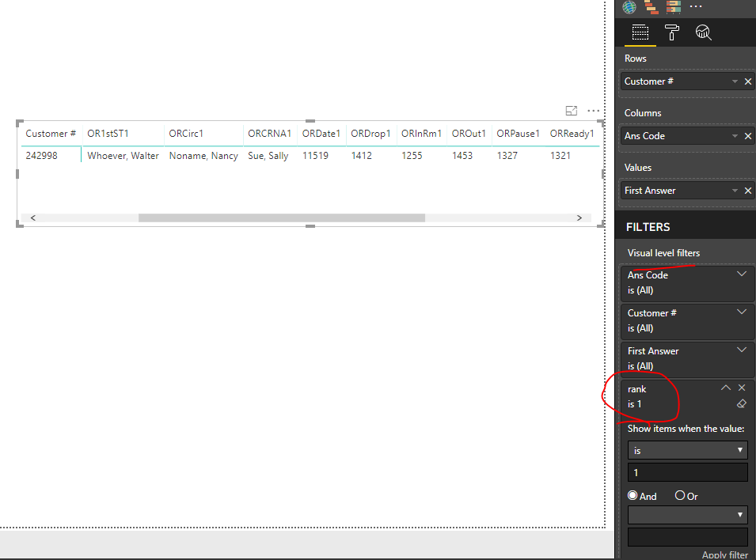Click the matrix scroll right arrow
756x560 pixels.
[579, 218]
